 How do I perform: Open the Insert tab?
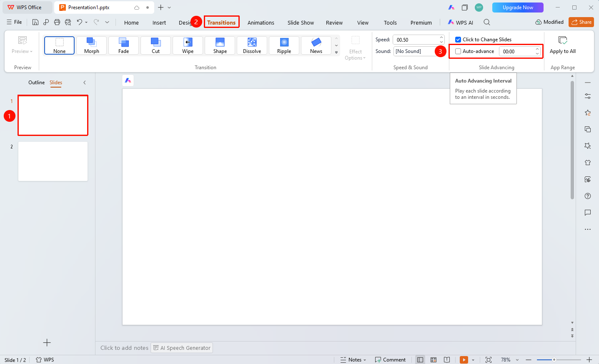(x=159, y=23)
